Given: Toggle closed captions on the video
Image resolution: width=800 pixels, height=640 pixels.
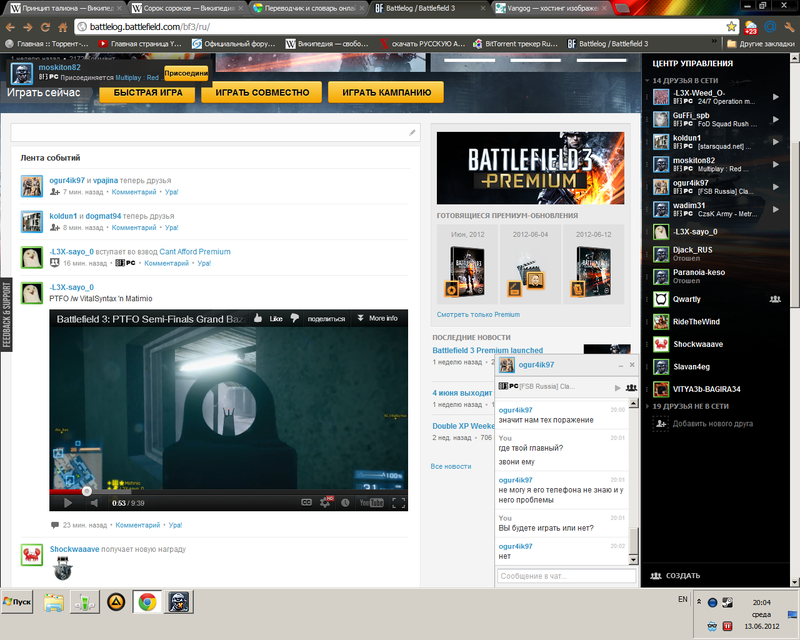Looking at the screenshot, I should 306,503.
